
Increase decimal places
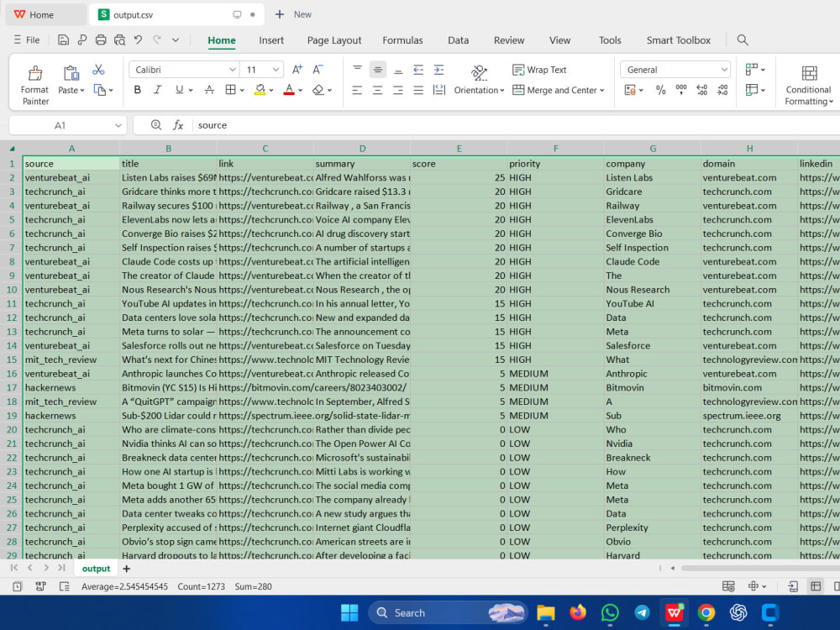701,90
